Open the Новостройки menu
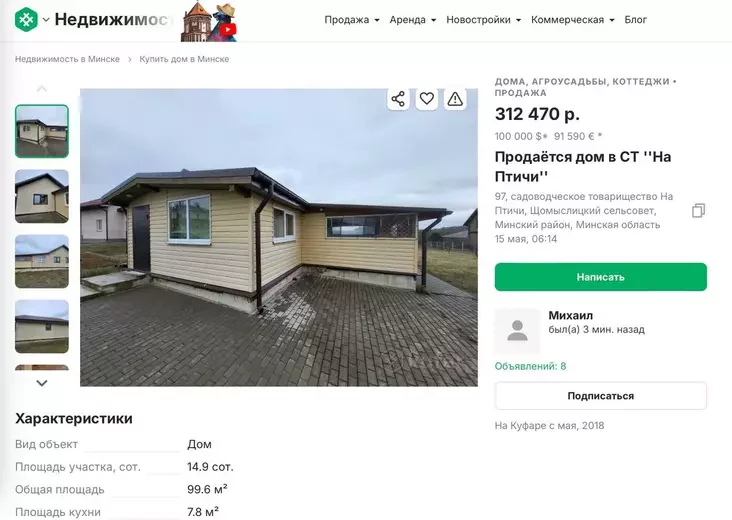The height and width of the screenshot is (520, 732). tap(483, 20)
